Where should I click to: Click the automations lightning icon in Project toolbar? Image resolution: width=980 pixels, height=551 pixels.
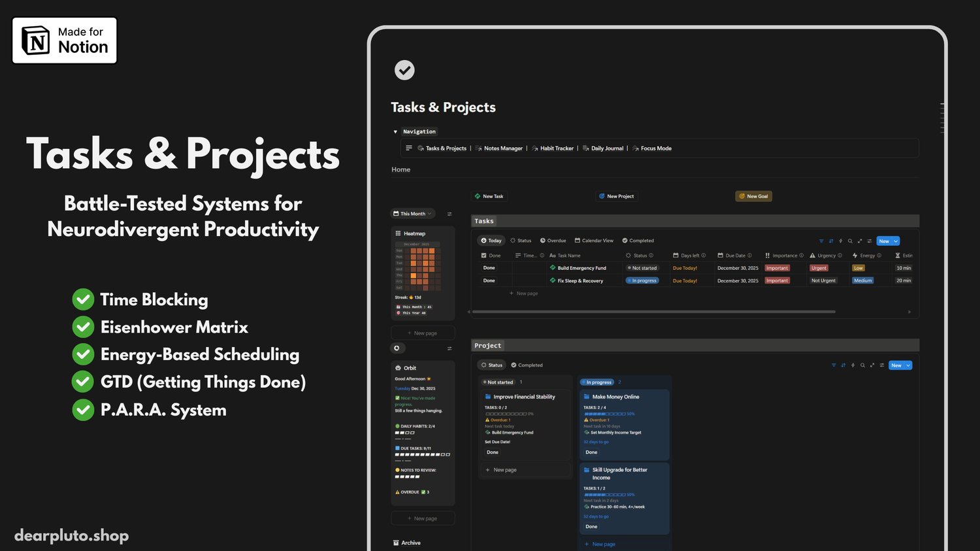(853, 365)
